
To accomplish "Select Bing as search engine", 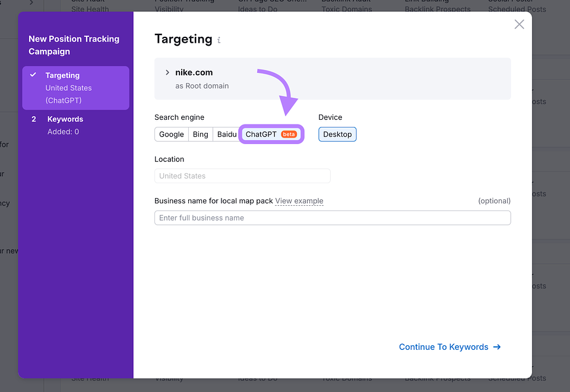I will [x=200, y=134].
